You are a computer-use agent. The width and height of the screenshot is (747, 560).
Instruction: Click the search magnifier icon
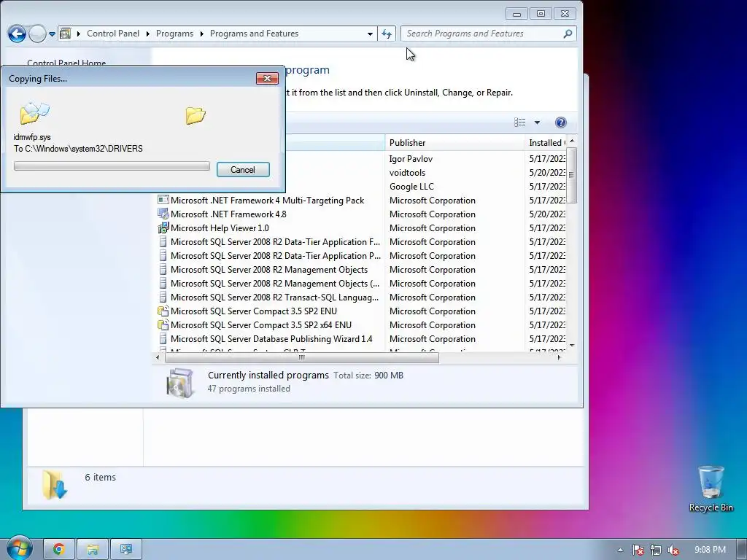tap(568, 34)
